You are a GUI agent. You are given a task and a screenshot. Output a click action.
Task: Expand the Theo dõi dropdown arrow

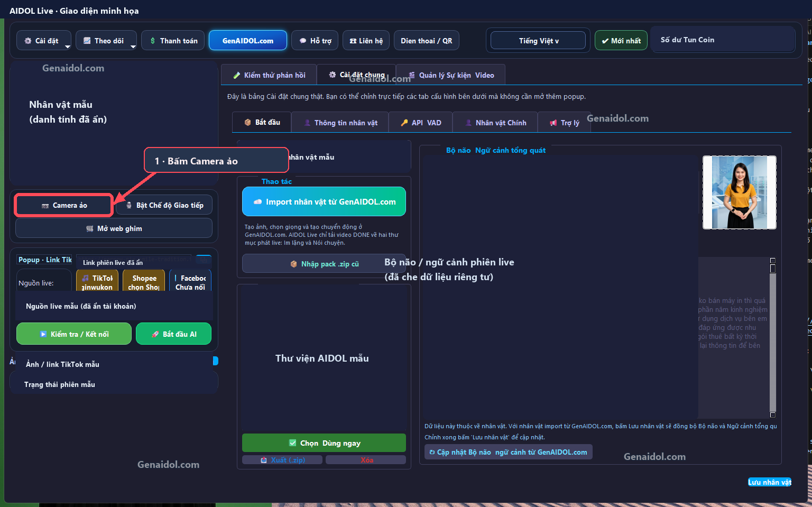(x=133, y=47)
